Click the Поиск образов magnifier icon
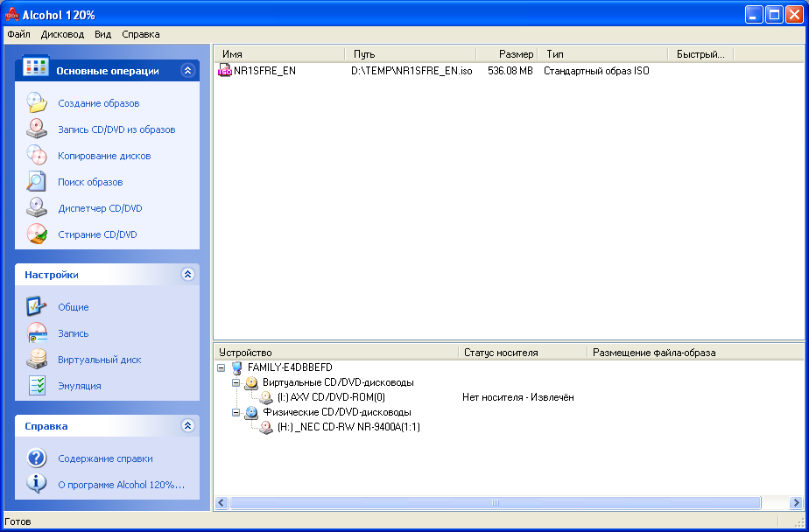This screenshot has height=532, width=809. click(x=37, y=182)
